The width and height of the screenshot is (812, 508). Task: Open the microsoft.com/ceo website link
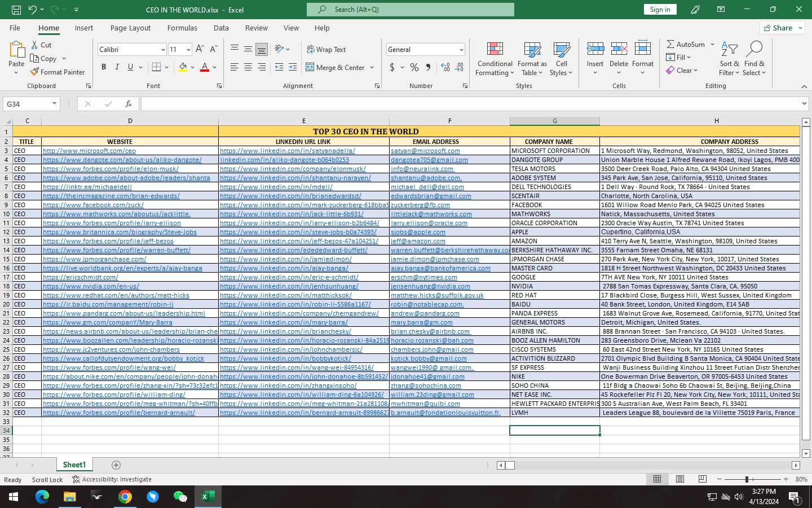pos(89,151)
